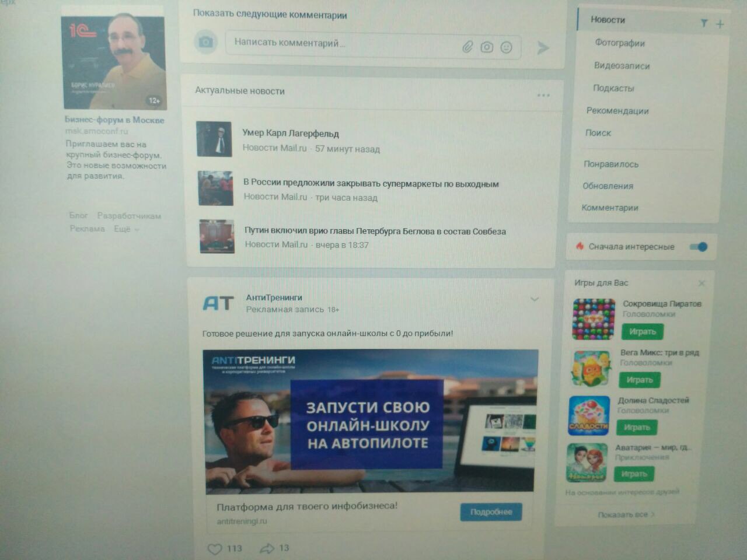747x560 pixels.
Task: Close the Игры для Вас block
Action: click(x=701, y=283)
